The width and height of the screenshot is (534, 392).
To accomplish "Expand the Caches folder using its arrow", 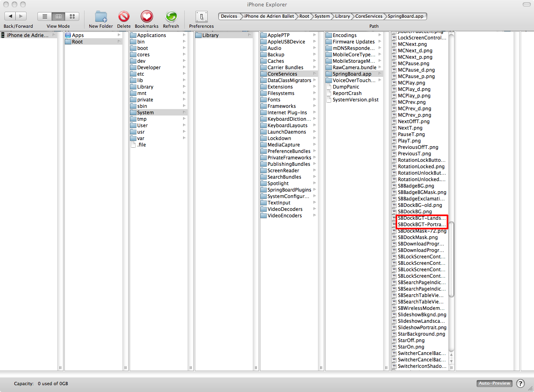I will pos(315,61).
